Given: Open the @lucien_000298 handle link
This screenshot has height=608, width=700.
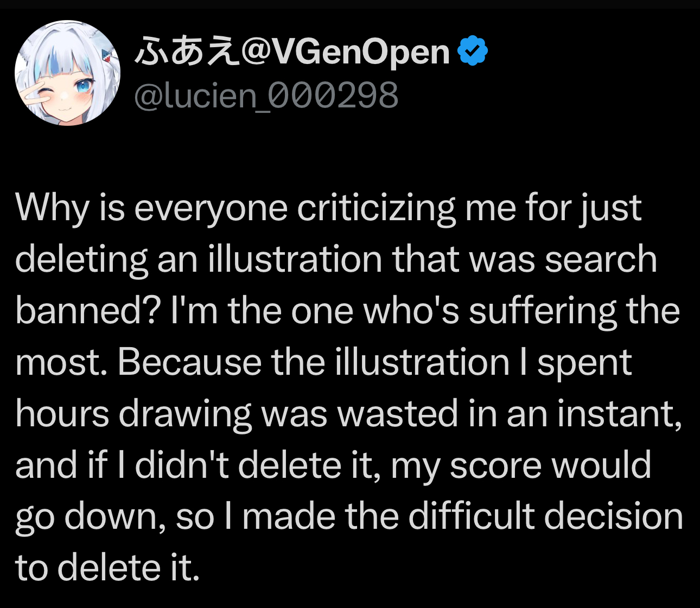Looking at the screenshot, I should [x=266, y=95].
